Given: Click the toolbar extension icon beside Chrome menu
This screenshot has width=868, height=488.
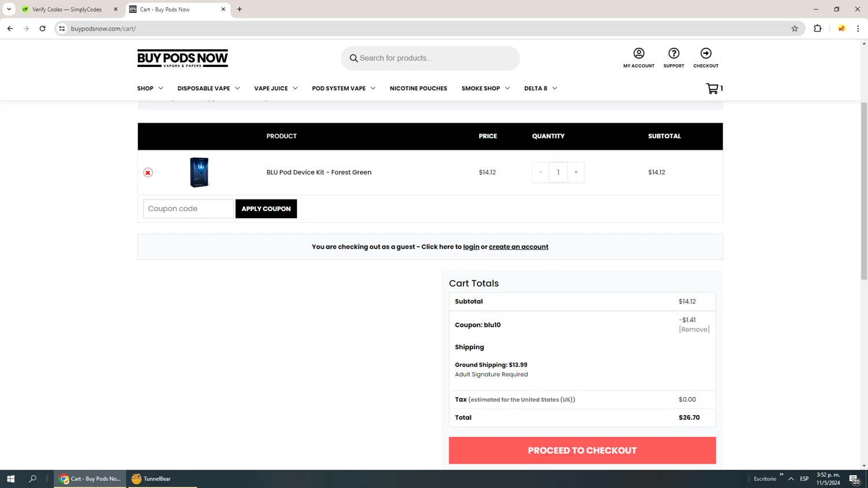Looking at the screenshot, I should pos(841,28).
